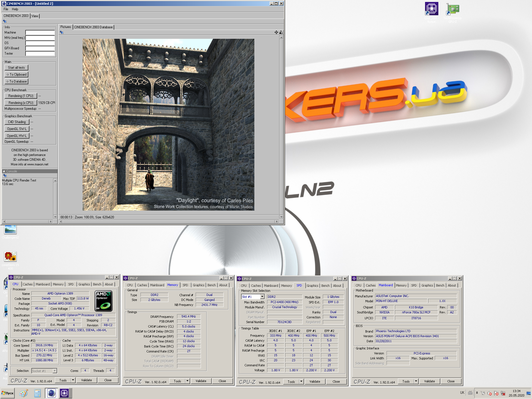
Task: Click the Paint icon in quick launch
Action: [24, 393]
